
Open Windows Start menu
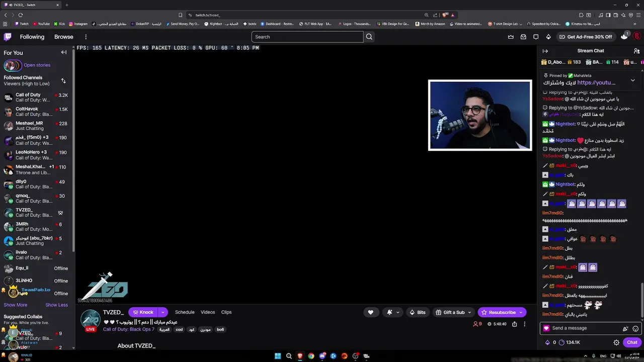(x=278, y=356)
